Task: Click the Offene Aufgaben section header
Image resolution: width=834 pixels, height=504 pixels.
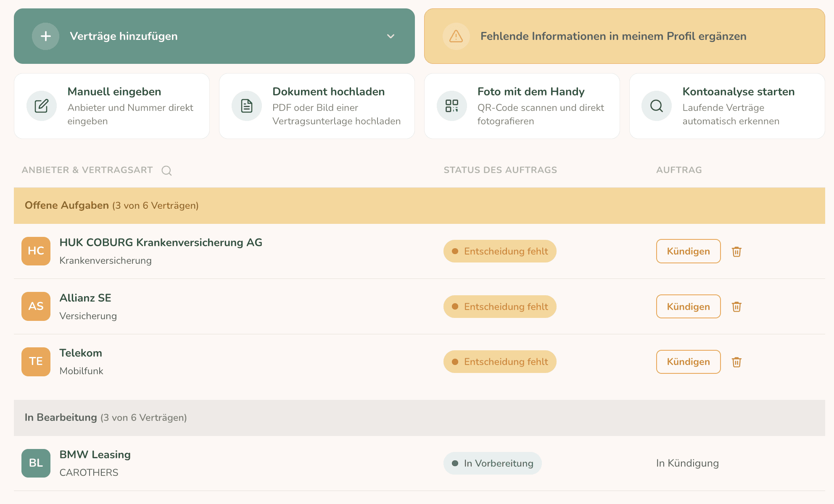Action: pyautogui.click(x=420, y=205)
